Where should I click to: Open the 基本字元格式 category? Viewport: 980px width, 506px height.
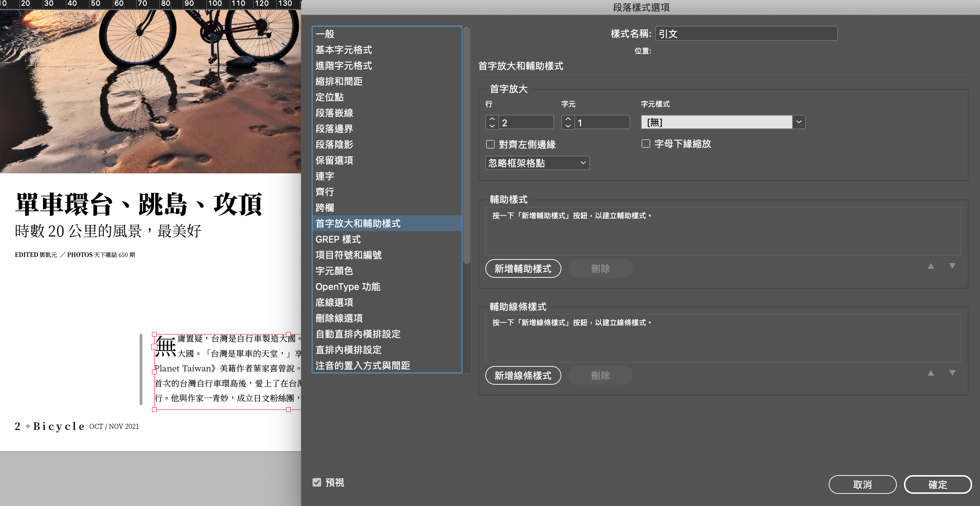point(343,50)
